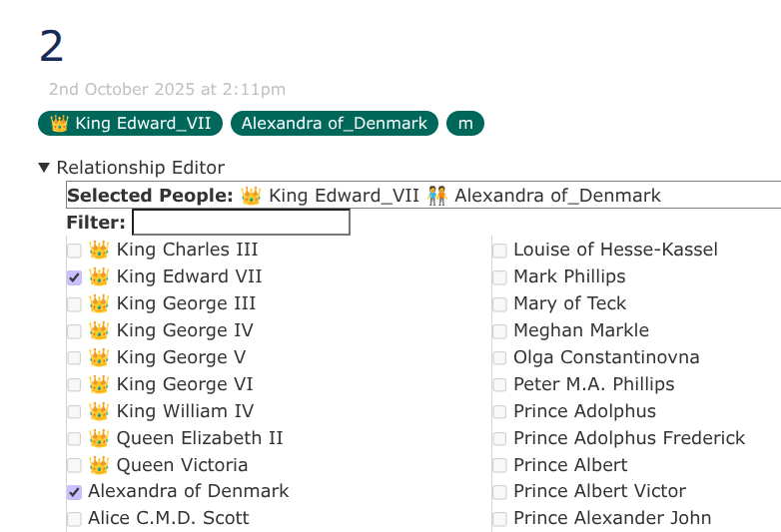Click the couple icon in Selected People

(x=436, y=196)
